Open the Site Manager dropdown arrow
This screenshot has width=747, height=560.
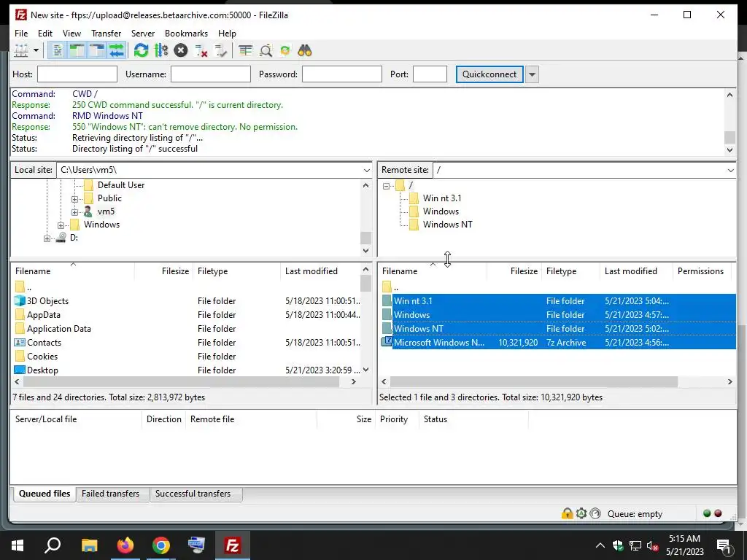click(x=36, y=50)
